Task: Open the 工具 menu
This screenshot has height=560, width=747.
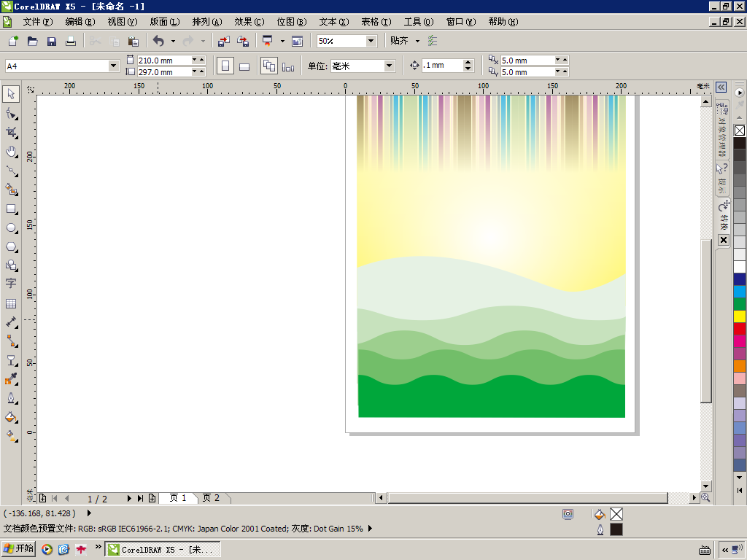Action: (419, 22)
